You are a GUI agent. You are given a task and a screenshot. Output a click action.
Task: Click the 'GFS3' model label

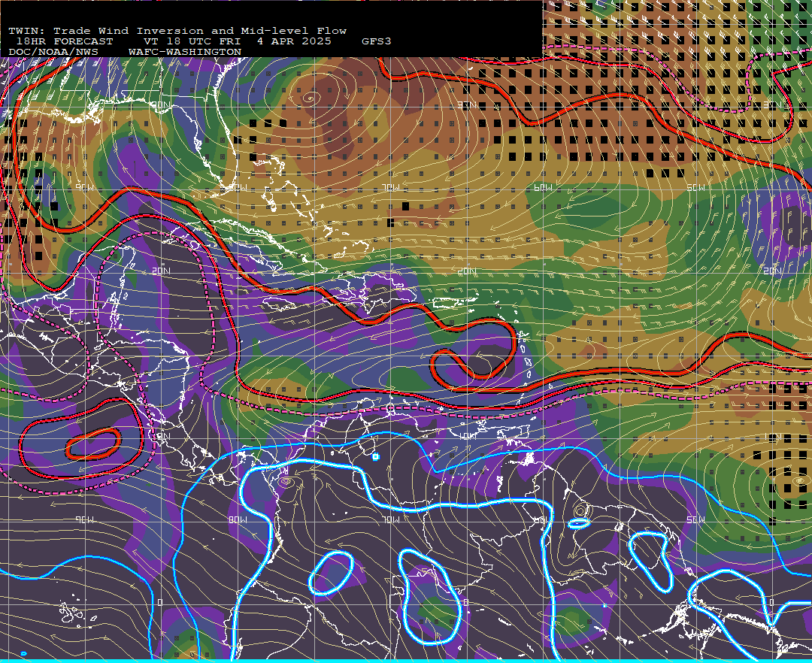(377, 41)
